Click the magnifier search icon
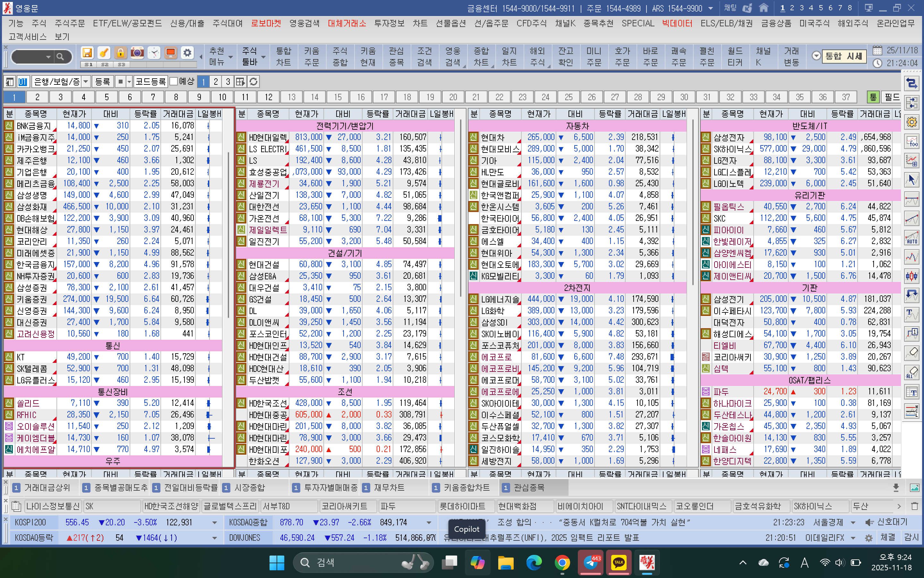Image resolution: width=924 pixels, height=578 pixels. point(60,57)
